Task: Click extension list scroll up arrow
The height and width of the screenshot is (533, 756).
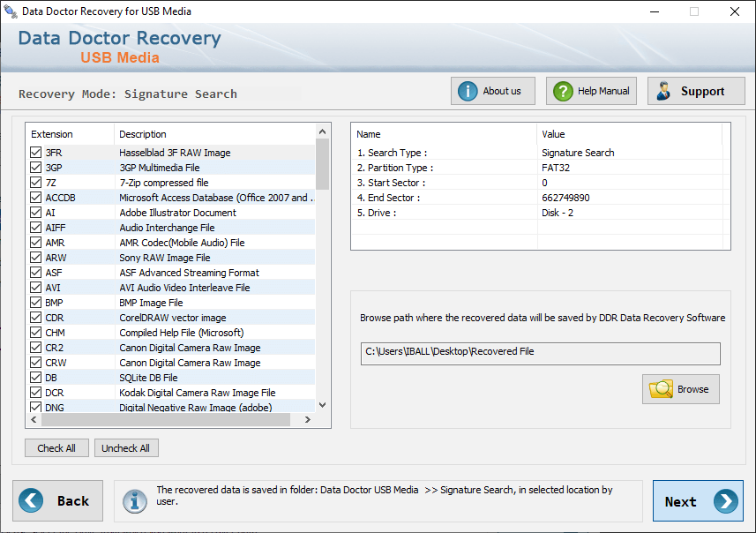Action: click(323, 131)
